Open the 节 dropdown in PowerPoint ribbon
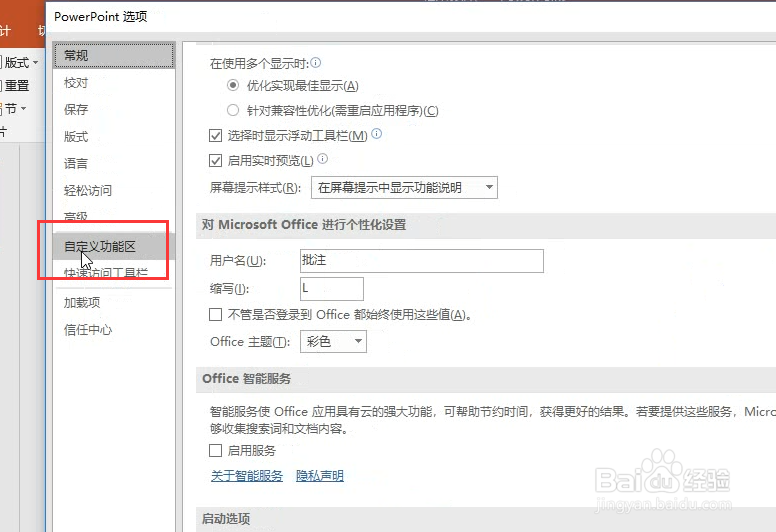Image resolution: width=776 pixels, height=532 pixels. click(x=14, y=108)
